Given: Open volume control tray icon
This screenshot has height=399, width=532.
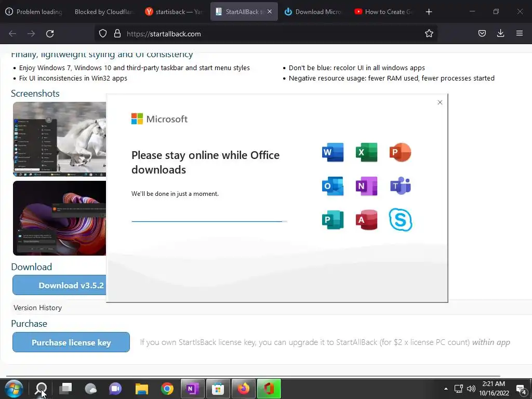Looking at the screenshot, I should click(x=471, y=389).
